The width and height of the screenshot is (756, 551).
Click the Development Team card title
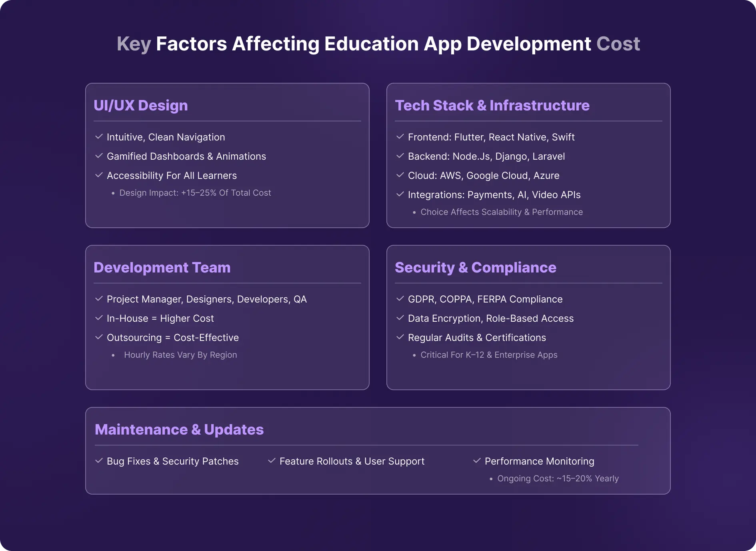[x=162, y=268]
